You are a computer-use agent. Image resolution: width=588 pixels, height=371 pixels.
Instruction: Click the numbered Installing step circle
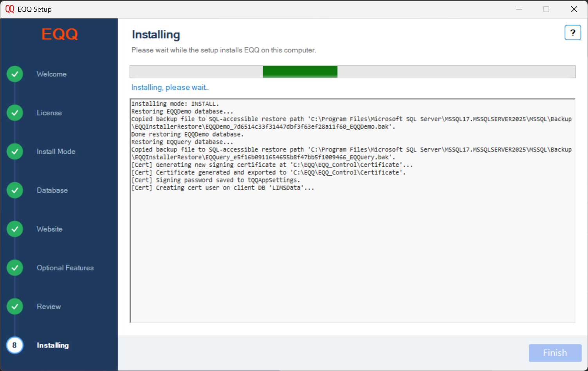coord(14,345)
